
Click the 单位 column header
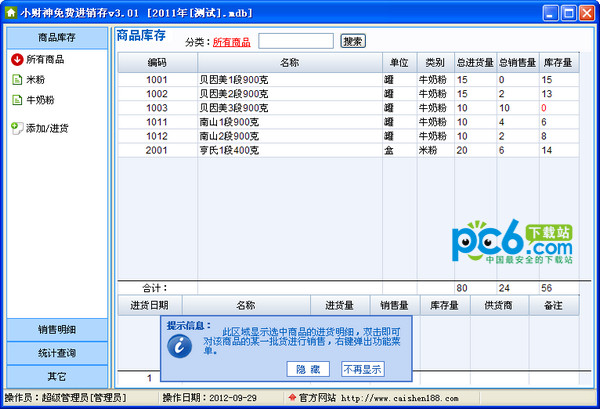pos(399,62)
